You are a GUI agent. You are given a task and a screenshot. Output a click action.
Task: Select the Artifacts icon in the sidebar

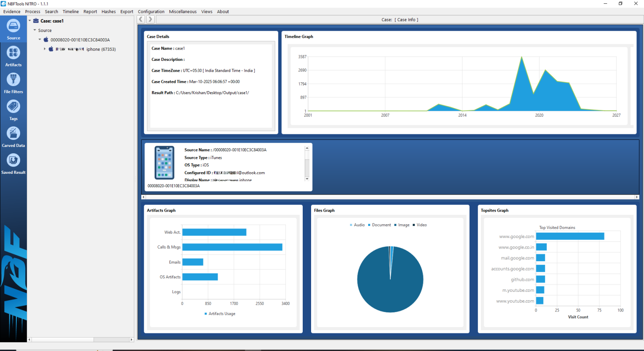[x=13, y=55]
